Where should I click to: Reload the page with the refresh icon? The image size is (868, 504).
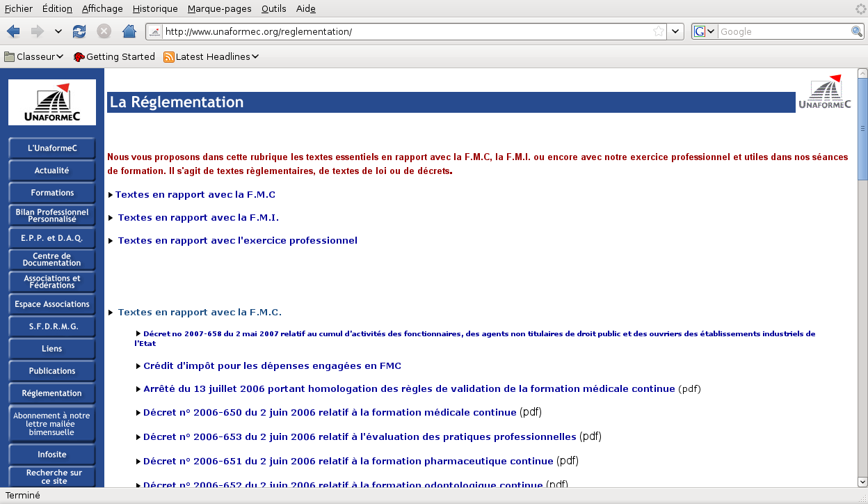point(80,31)
